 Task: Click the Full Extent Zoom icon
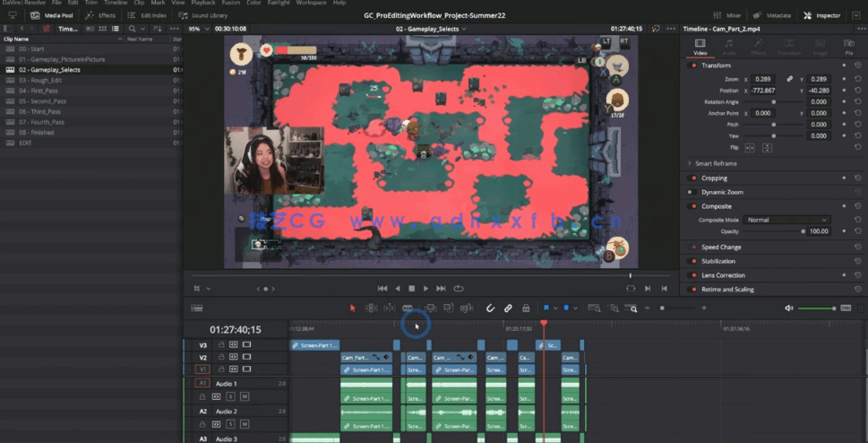pos(595,308)
